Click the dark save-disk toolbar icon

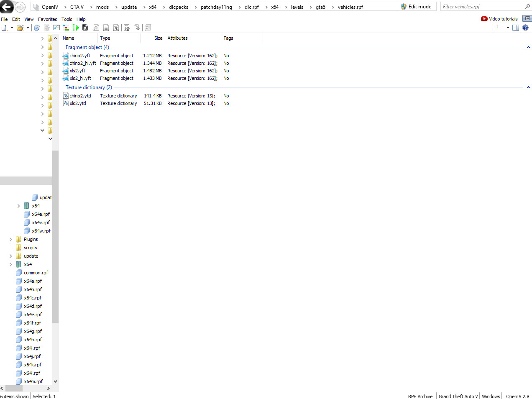(x=85, y=28)
